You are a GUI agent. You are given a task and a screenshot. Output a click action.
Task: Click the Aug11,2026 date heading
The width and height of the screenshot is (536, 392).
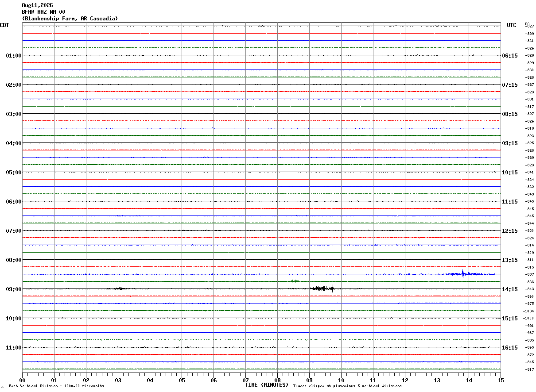tap(37, 5)
